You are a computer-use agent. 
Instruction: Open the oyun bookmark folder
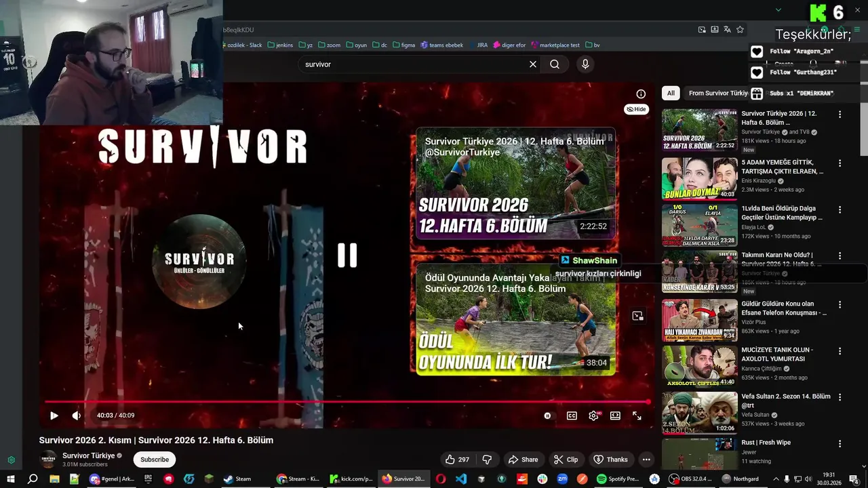tap(357, 45)
